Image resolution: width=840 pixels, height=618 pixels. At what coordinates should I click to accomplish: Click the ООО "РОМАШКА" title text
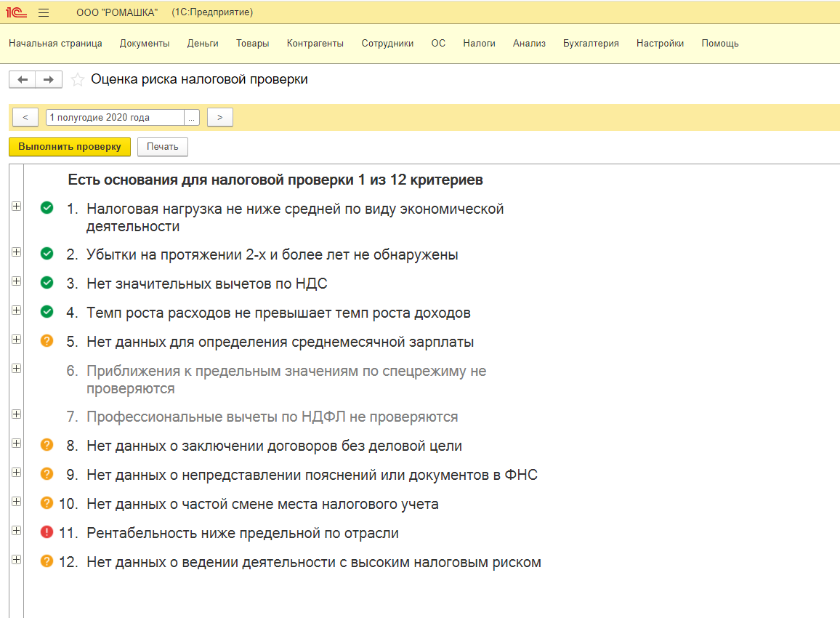(x=117, y=12)
